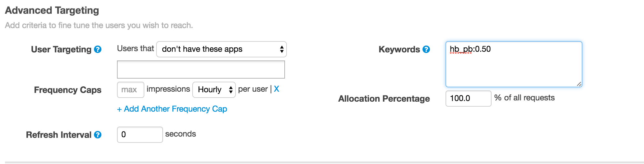Open the Hourly frequency period dropdown

pyautogui.click(x=214, y=90)
